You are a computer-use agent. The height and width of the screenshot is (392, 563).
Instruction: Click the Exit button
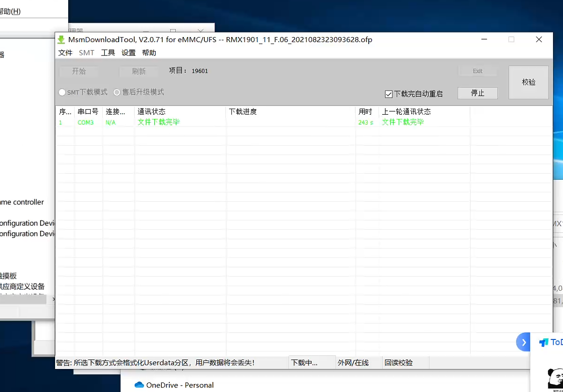[477, 71]
